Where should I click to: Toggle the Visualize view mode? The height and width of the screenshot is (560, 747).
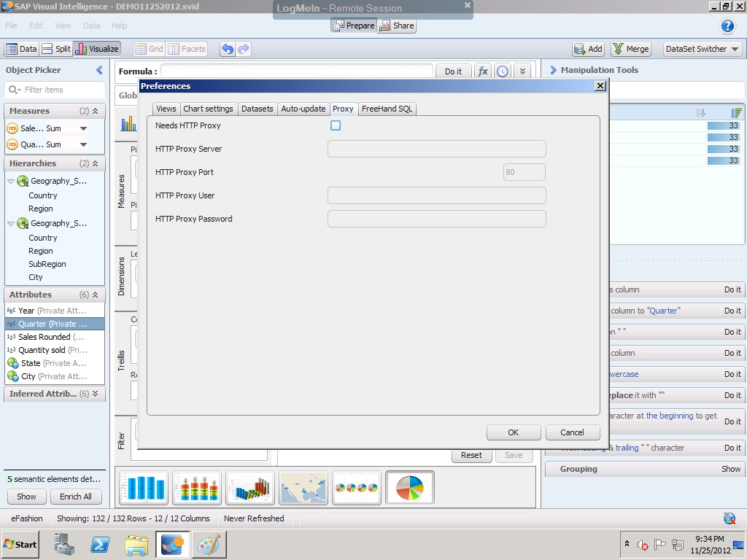(97, 49)
